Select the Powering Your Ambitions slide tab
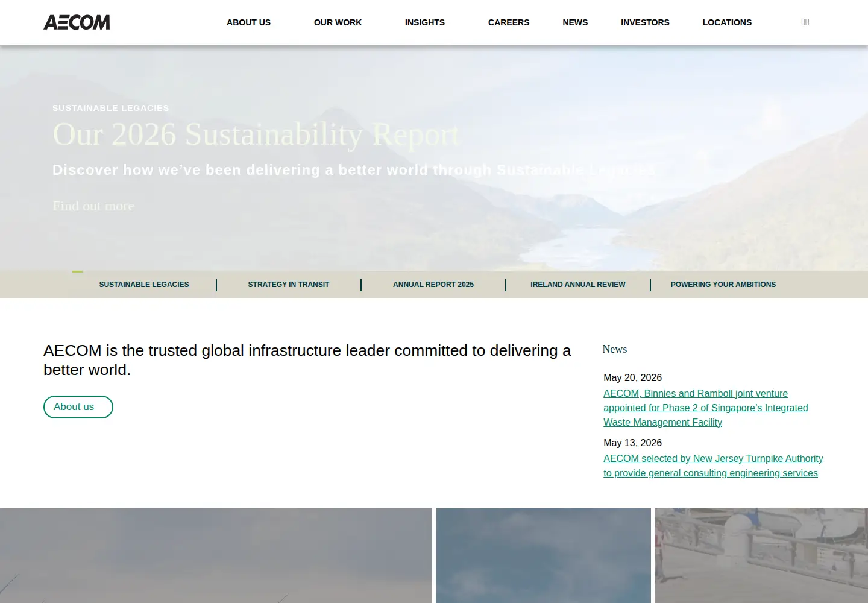Screen dimensions: 868x603 pyautogui.click(x=723, y=285)
